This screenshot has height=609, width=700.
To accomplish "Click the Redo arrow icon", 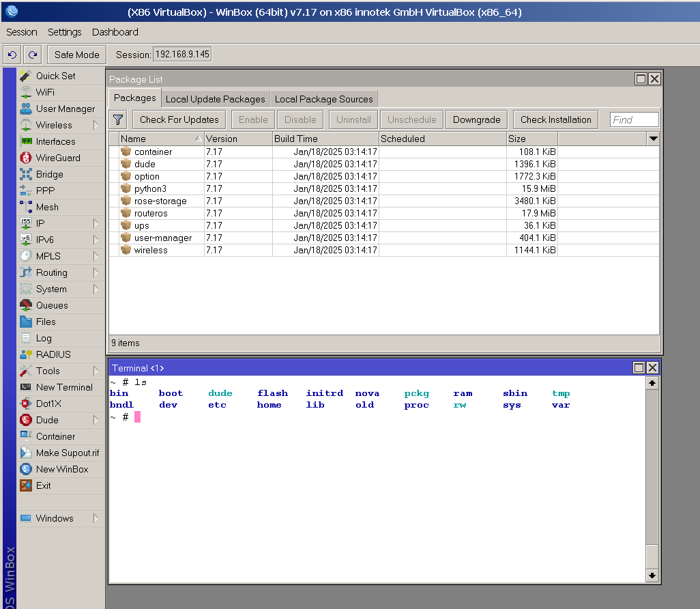I will point(33,55).
